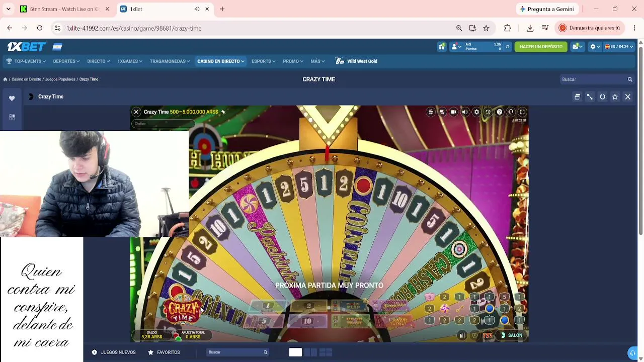
Task: Open the messages envelope dropdown
Action: click(x=577, y=47)
